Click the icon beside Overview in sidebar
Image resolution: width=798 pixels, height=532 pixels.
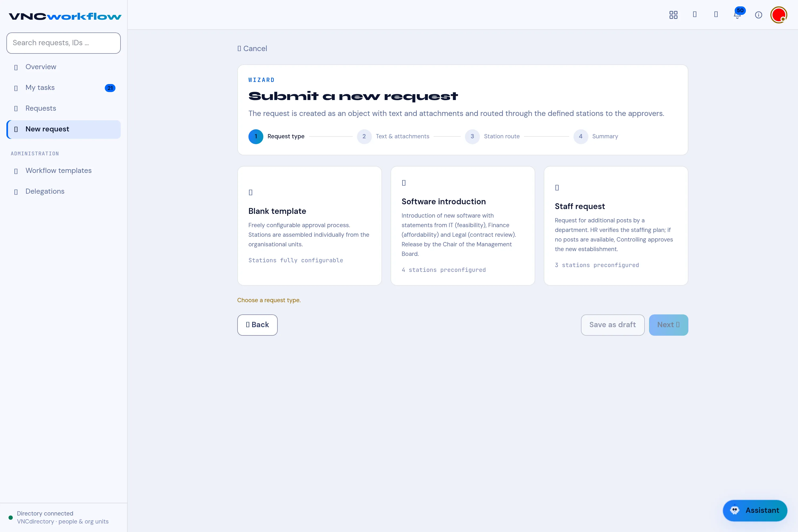16,68
